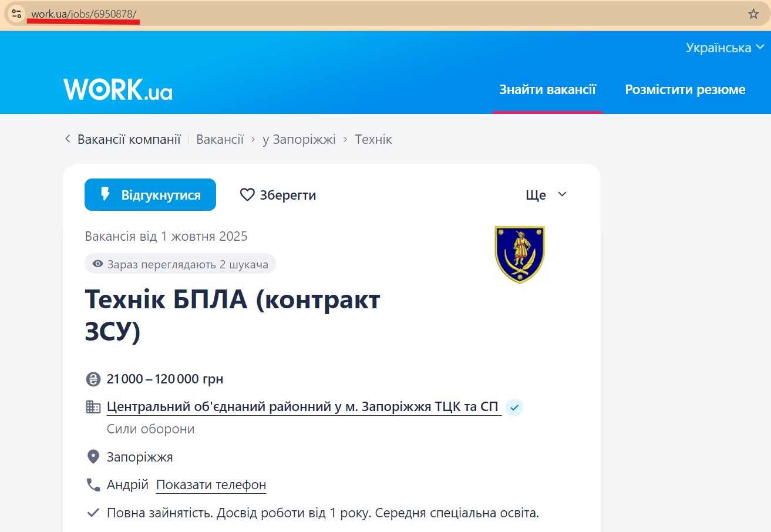The image size is (771, 532).
Task: Open Центральний об'єднаний районний ТЦК company link
Action: tap(303, 407)
